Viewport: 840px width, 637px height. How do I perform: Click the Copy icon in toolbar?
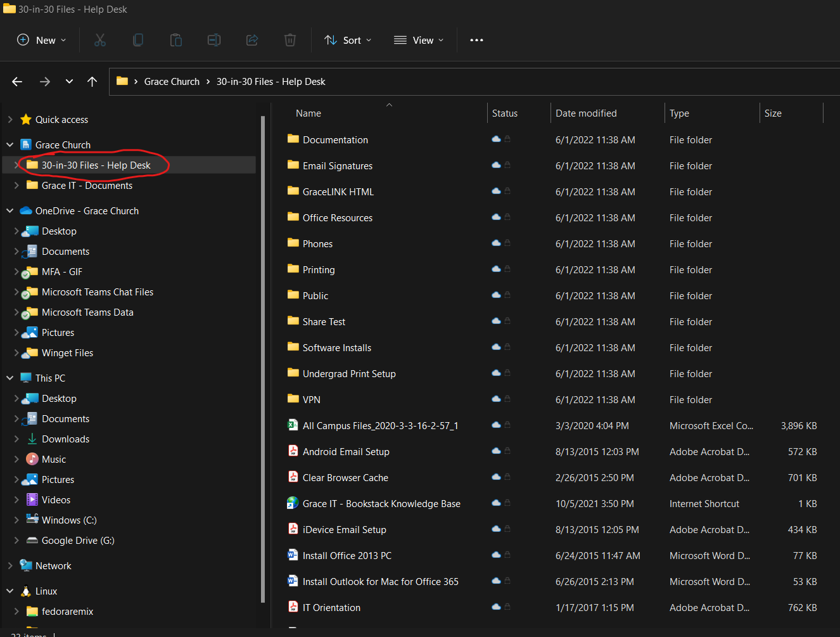(138, 40)
